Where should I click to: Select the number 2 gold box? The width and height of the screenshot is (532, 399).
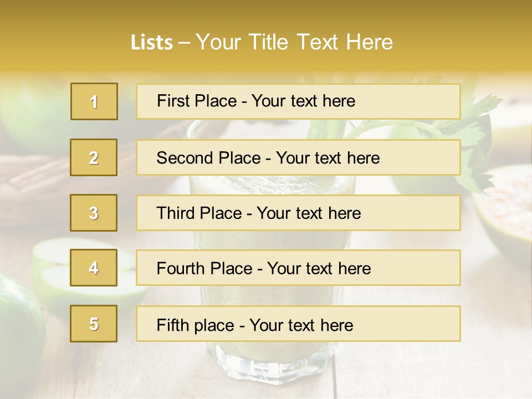click(x=94, y=157)
